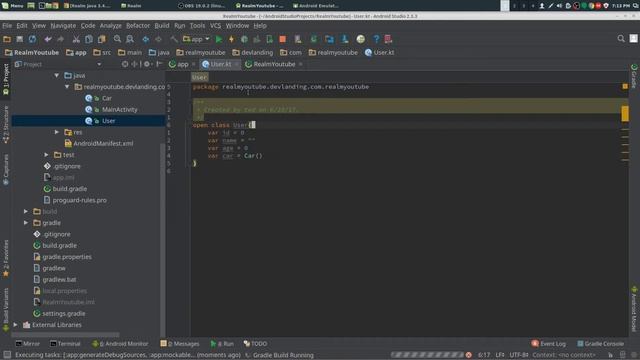Screen dimensions: 640x360
Task: Expand the test folder
Action: pos(46,155)
